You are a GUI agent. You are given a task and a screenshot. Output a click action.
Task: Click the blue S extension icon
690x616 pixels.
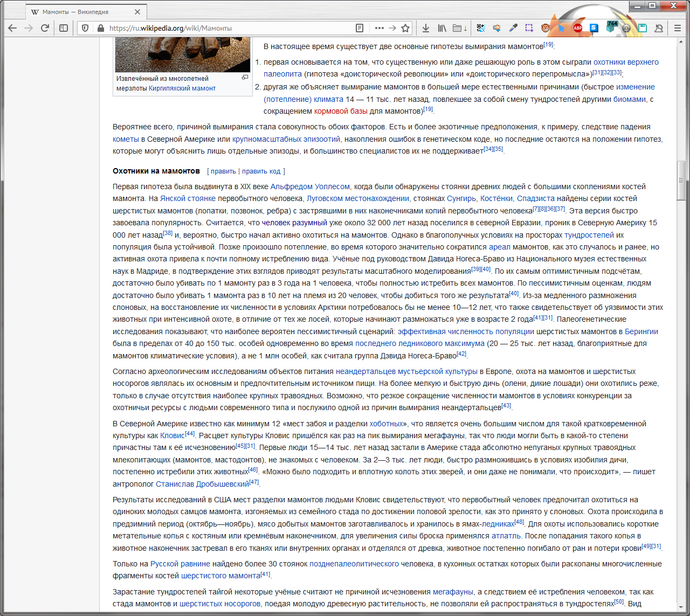(594, 28)
